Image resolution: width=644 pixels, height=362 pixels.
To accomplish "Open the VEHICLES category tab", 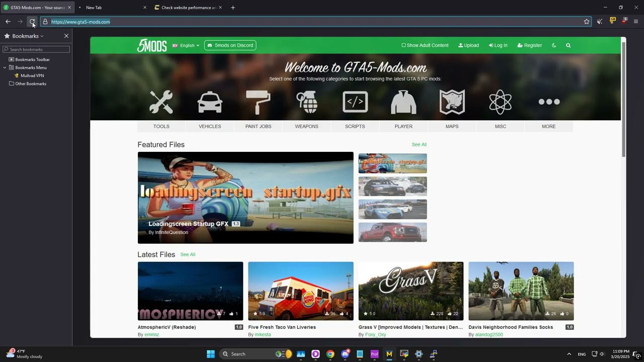I will 210,126.
